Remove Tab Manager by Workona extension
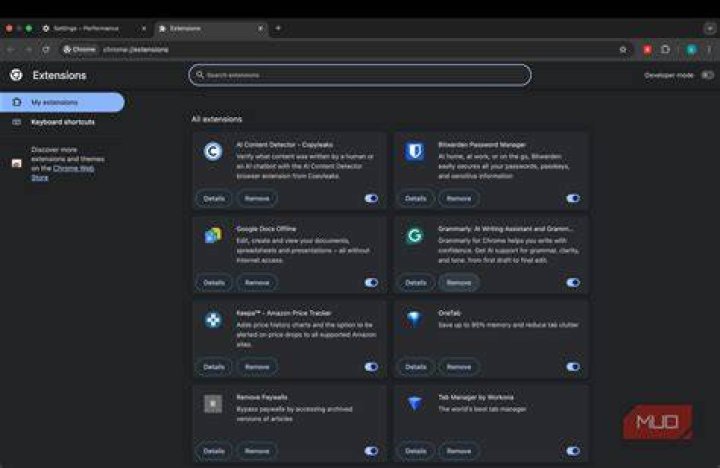The height and width of the screenshot is (468, 720). tap(459, 451)
